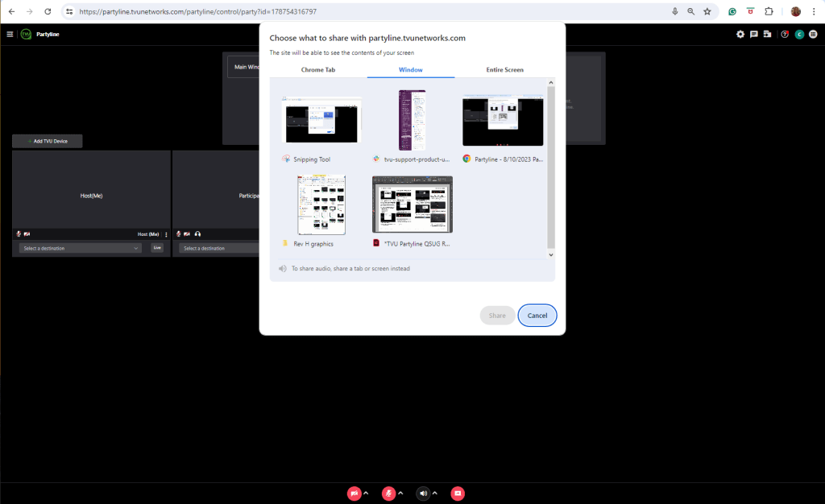Open Host tile Select a destination dropdown
This screenshot has width=825, height=504.
81,248
